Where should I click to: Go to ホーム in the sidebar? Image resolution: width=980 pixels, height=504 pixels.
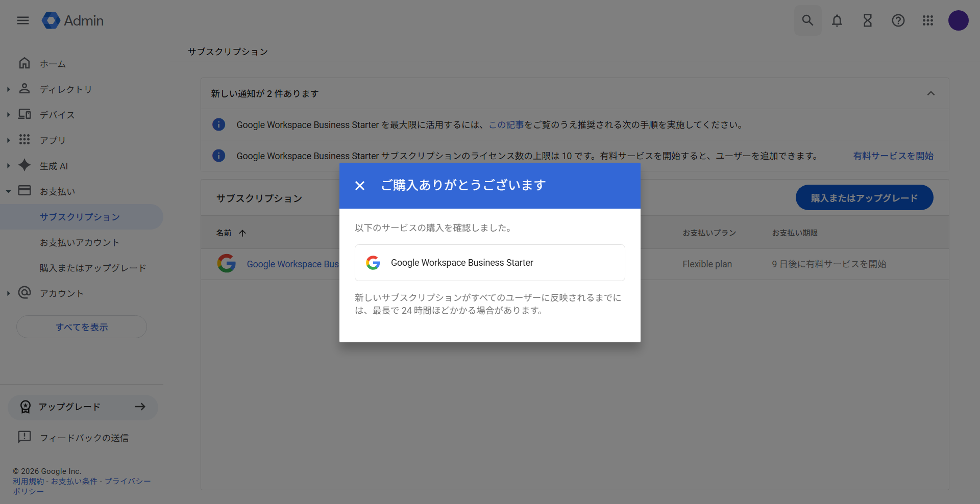[53, 64]
